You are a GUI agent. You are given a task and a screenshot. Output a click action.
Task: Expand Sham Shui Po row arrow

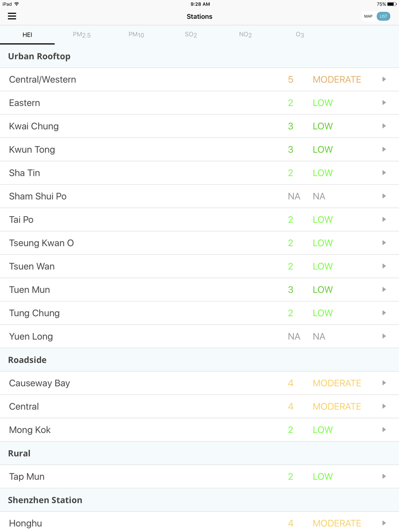pos(384,196)
